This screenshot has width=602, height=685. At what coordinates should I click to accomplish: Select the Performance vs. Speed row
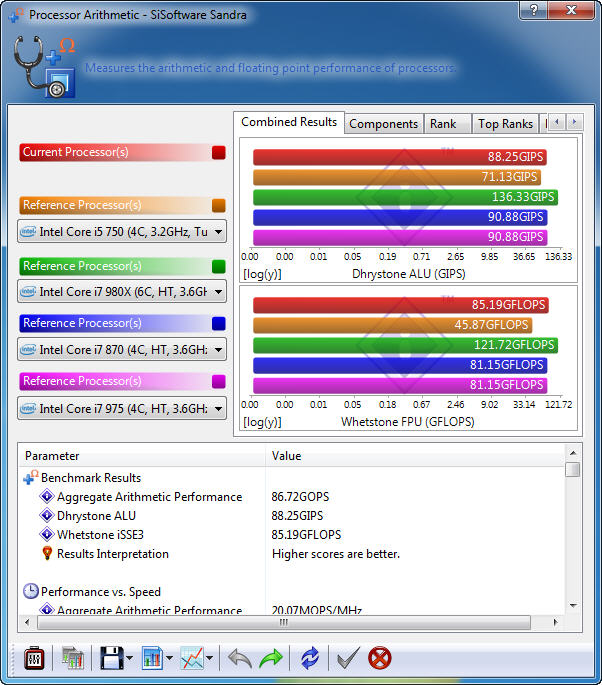pyautogui.click(x=292, y=591)
